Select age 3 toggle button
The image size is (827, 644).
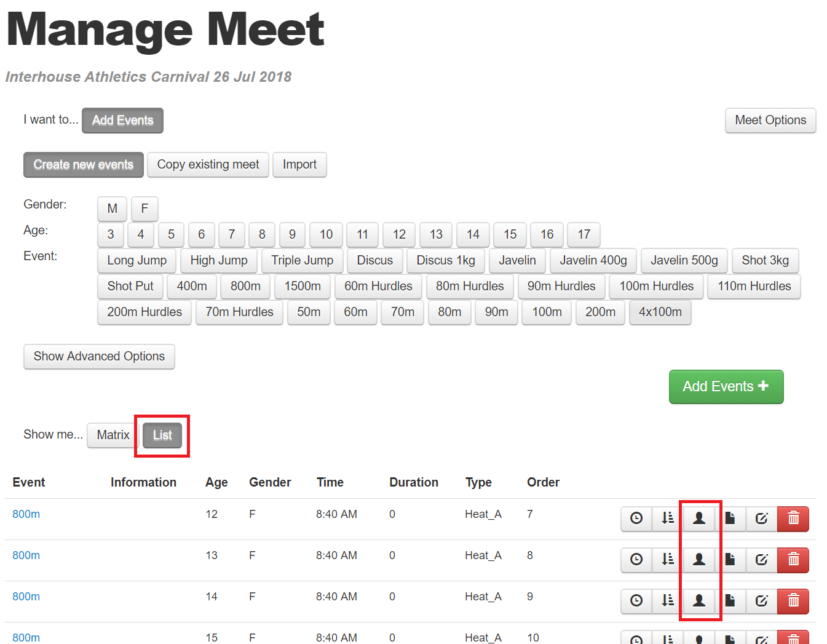111,234
